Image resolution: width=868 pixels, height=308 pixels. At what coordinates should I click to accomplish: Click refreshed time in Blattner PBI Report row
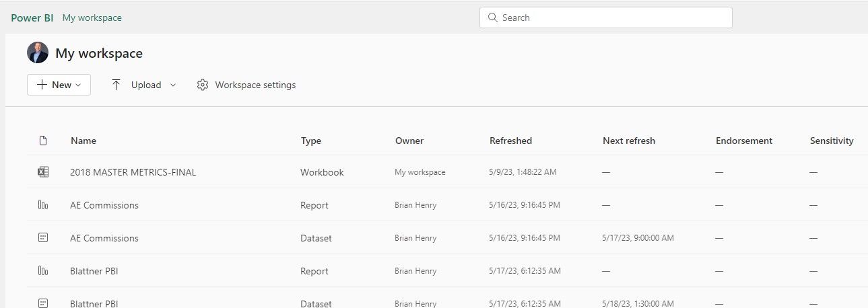coord(525,271)
